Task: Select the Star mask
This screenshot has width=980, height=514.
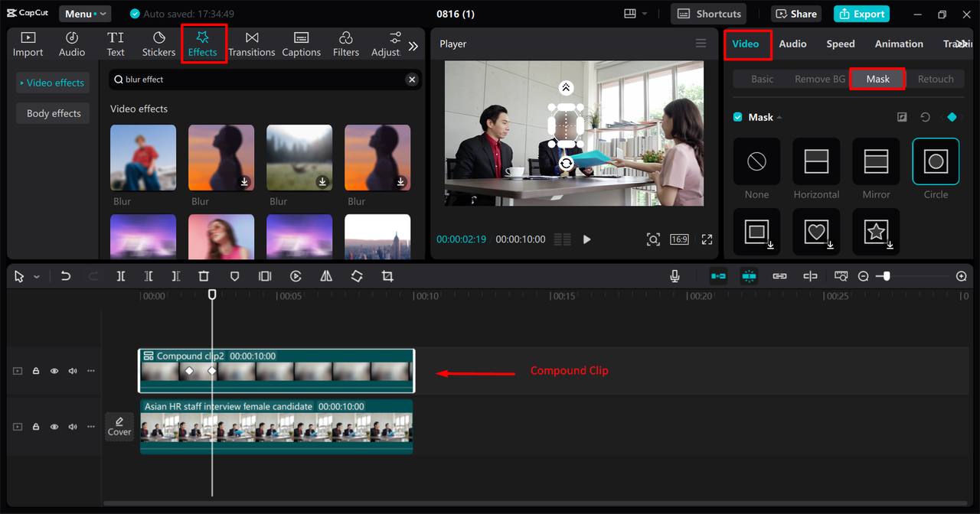Action: click(x=876, y=232)
